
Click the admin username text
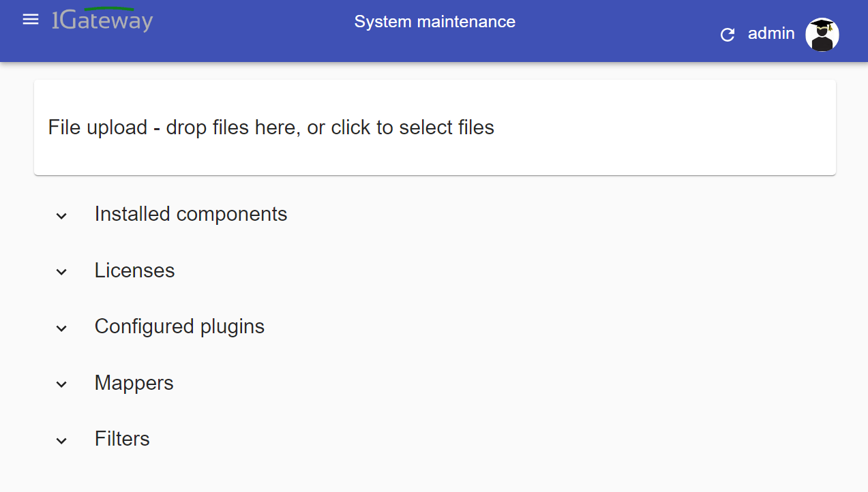pyautogui.click(x=771, y=33)
